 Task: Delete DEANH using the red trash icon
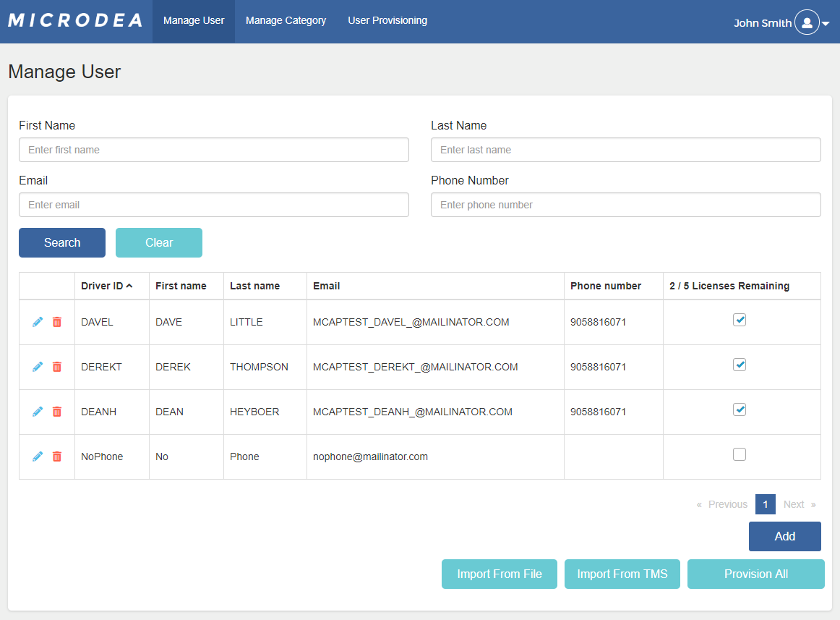57,411
